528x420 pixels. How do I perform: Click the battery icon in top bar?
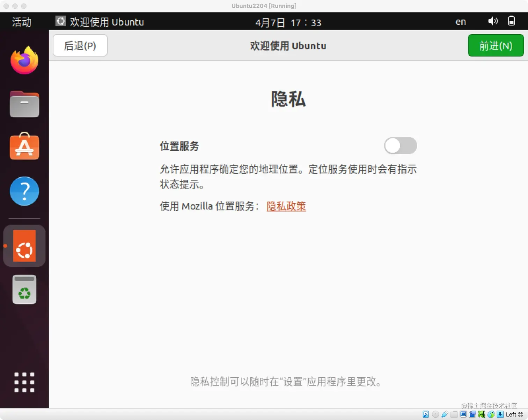pos(512,21)
